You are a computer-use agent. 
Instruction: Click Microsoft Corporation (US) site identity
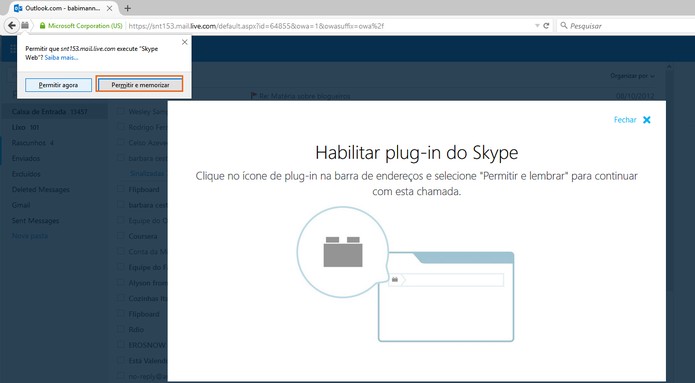pyautogui.click(x=85, y=26)
